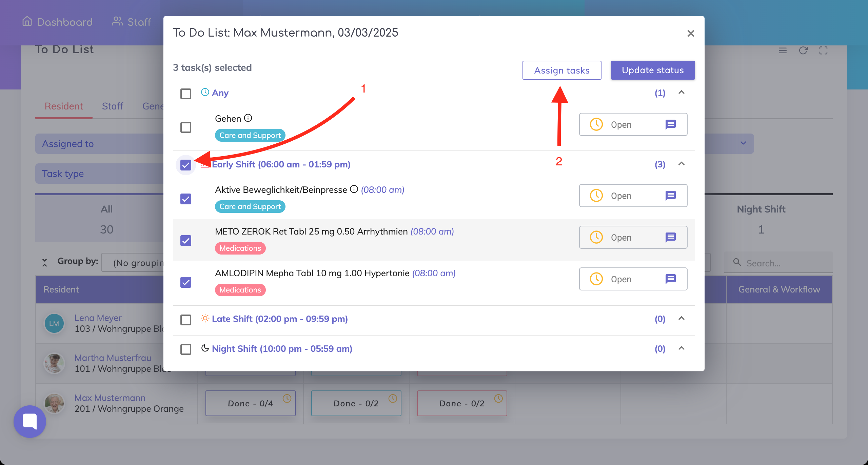
Task: Click info icon beside Aktive Beweglichkeit/Beinpresse
Action: point(354,189)
